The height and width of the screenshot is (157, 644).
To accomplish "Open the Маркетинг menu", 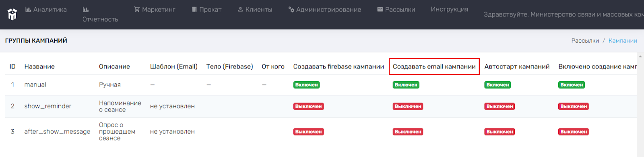I will [x=155, y=9].
